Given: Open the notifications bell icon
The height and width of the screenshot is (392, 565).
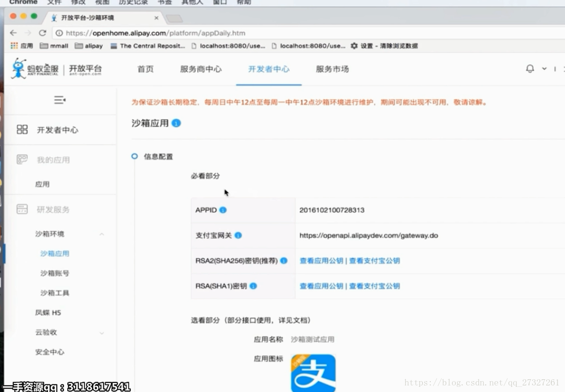Looking at the screenshot, I should coord(530,69).
